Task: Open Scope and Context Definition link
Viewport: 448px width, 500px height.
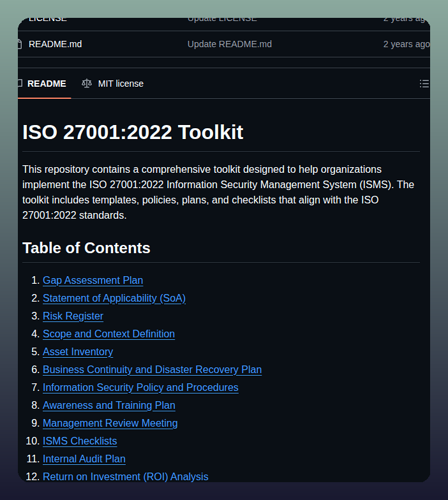Action: [108, 334]
